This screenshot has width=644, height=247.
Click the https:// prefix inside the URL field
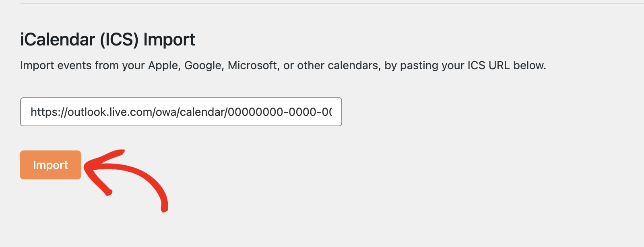coord(49,112)
